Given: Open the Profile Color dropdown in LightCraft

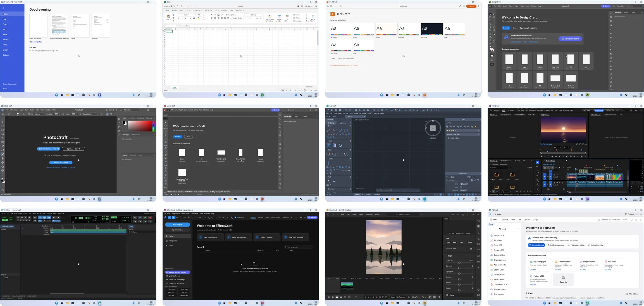Looking at the screenshot, I should [452, 249].
